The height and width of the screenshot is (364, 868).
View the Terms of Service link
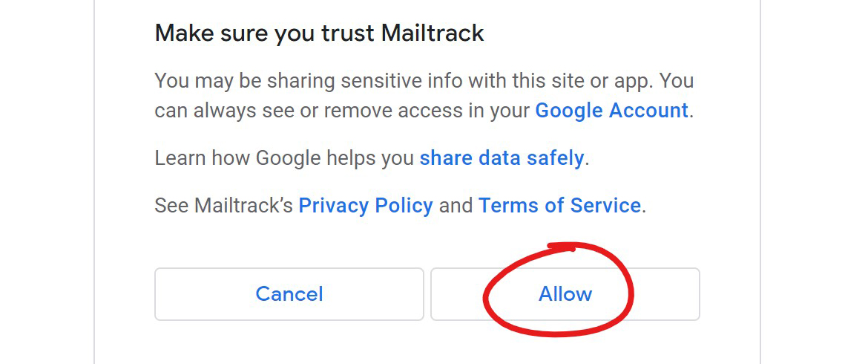pos(559,205)
